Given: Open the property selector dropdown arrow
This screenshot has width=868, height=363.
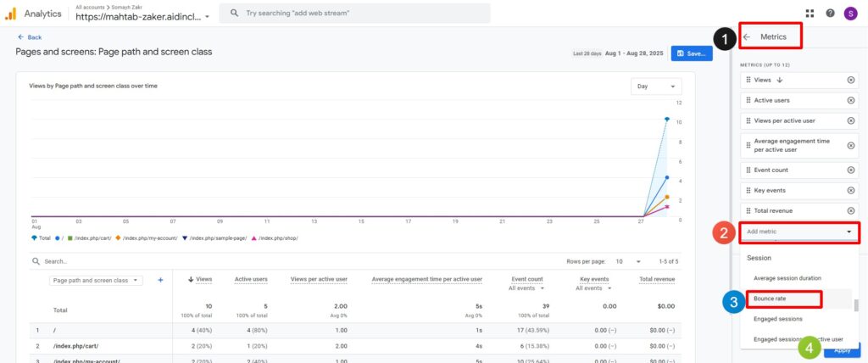Looking at the screenshot, I should pyautogui.click(x=207, y=17).
